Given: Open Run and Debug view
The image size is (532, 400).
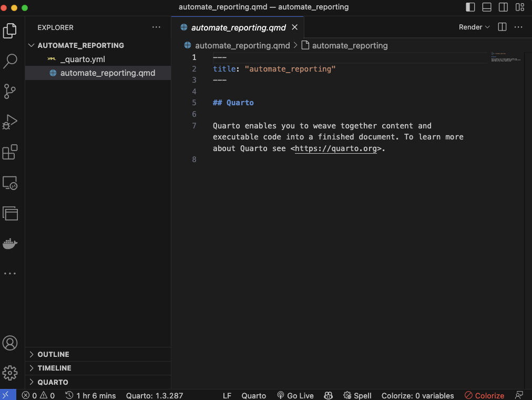Looking at the screenshot, I should (x=10, y=122).
